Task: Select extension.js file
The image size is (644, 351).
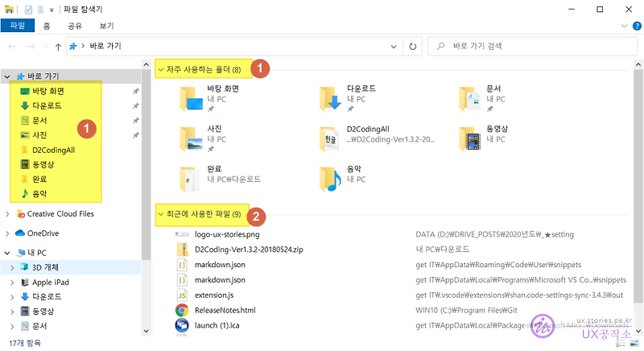Action: click(x=214, y=295)
